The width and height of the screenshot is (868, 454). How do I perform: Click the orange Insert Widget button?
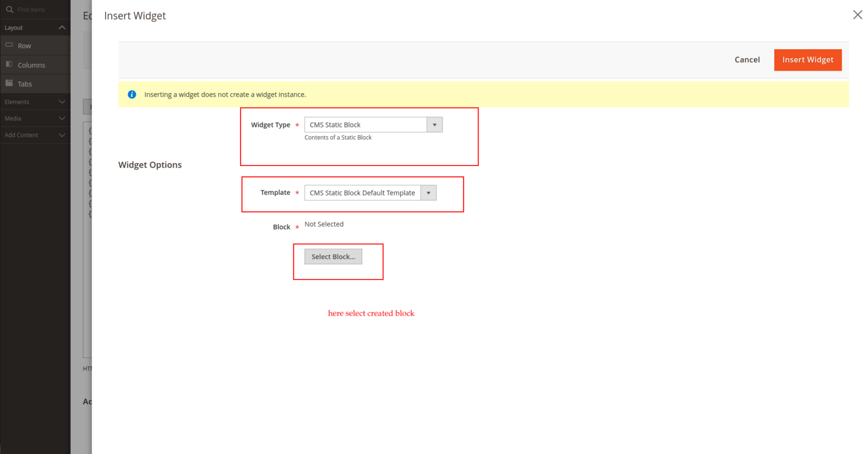(x=808, y=60)
